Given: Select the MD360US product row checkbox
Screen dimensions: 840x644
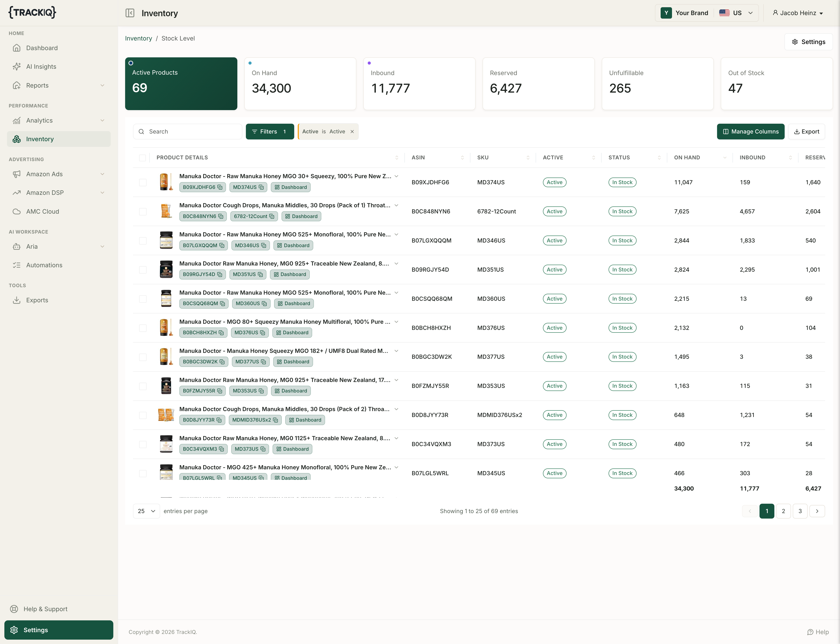Looking at the screenshot, I should 143,299.
